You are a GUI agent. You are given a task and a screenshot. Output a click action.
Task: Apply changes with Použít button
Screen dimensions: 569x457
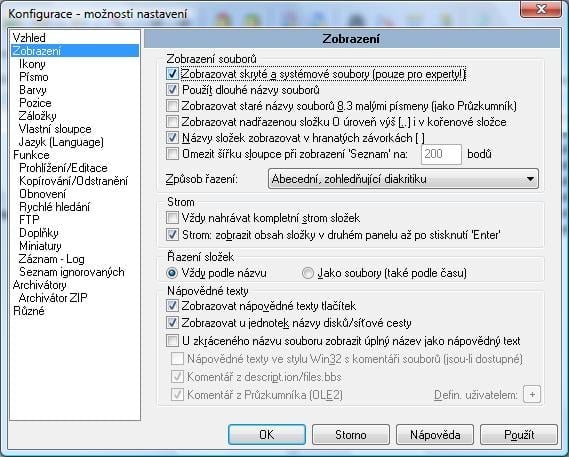click(519, 434)
